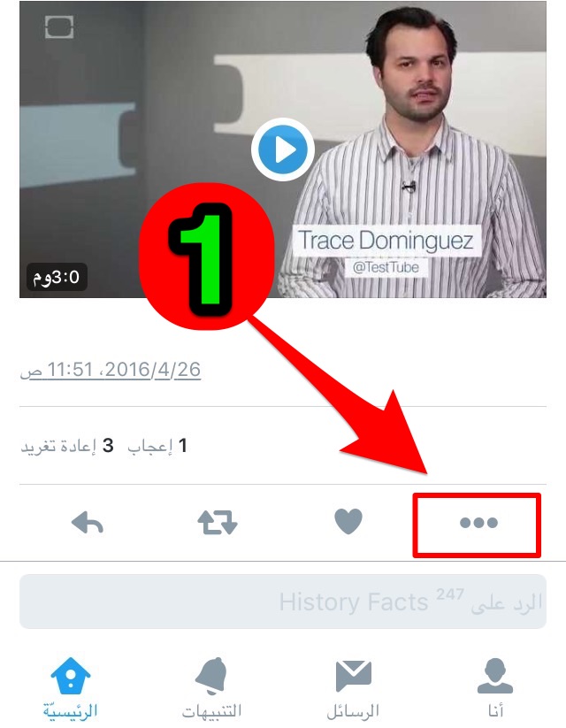This screenshot has width=566, height=728.
Task: Open the 2016/4/26 11:51 timestamp link
Action: (x=111, y=370)
